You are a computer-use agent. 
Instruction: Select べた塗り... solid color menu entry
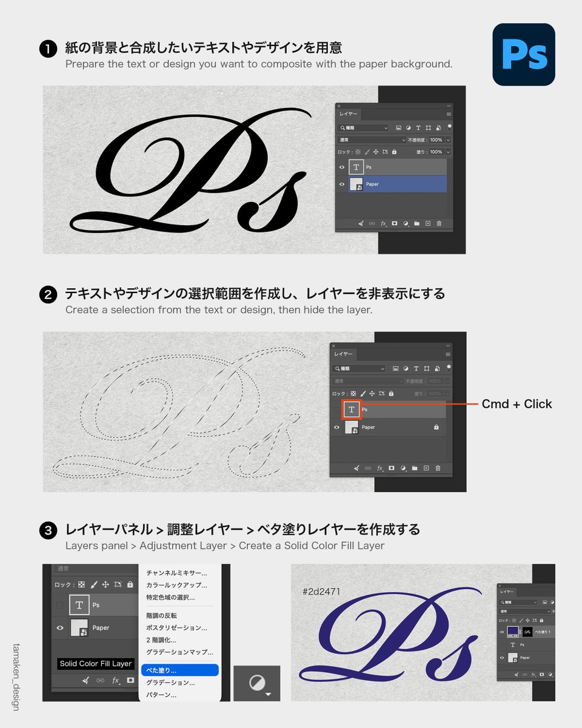(179, 670)
